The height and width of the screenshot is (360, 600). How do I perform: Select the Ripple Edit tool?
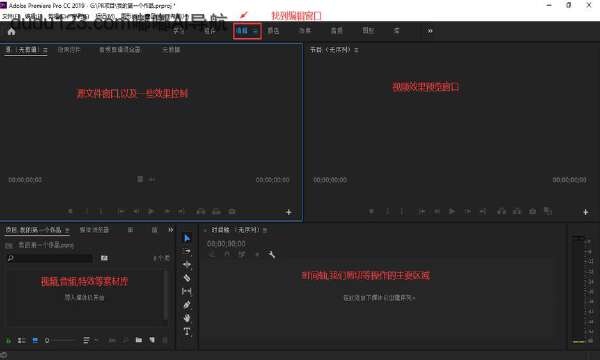pos(187,264)
